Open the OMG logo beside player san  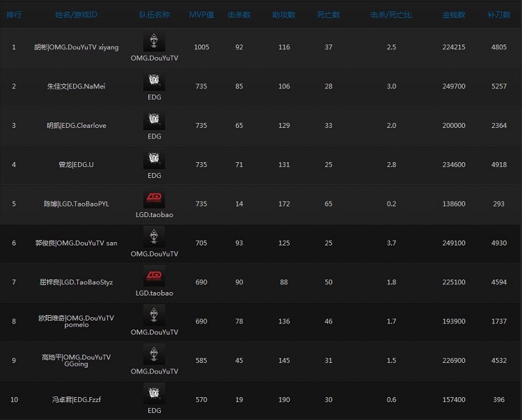154,237
